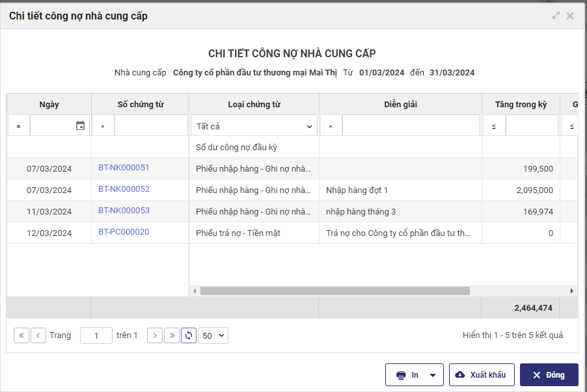Select the 'Số dư công nợ đầu kỳ' row
Viewport: 587px width, 392px height.
click(292, 147)
